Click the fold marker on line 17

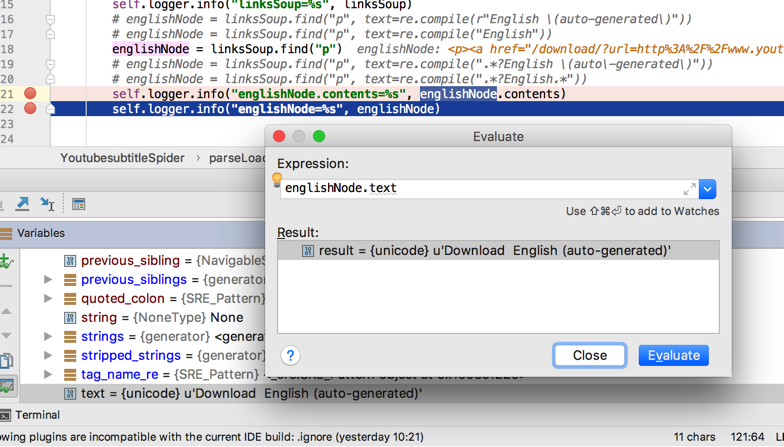[50, 34]
